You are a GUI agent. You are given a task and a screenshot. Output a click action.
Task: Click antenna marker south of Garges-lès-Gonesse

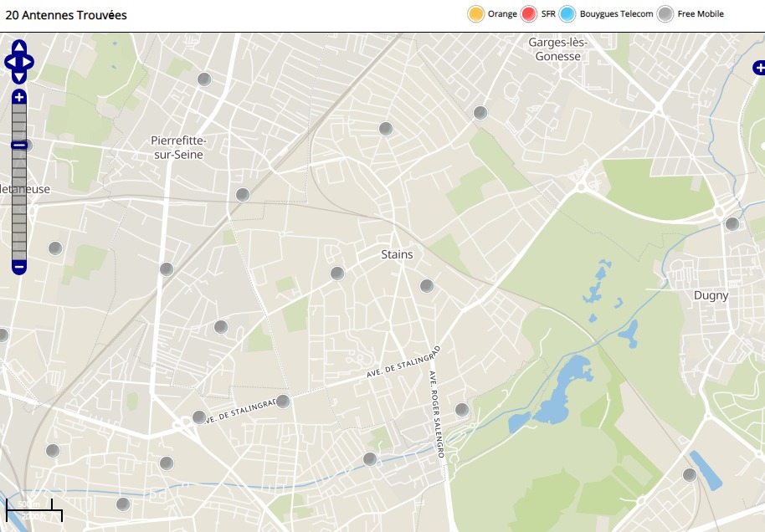pos(480,113)
